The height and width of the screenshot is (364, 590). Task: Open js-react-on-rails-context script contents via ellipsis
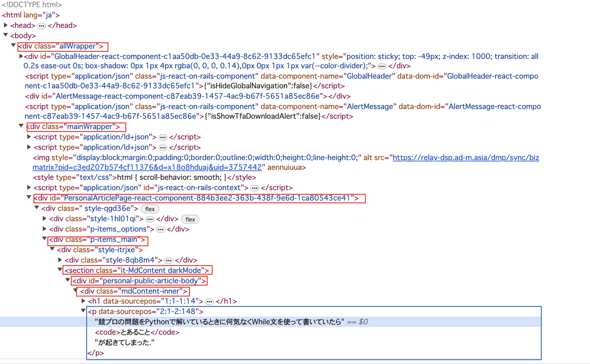pyautogui.click(x=254, y=188)
